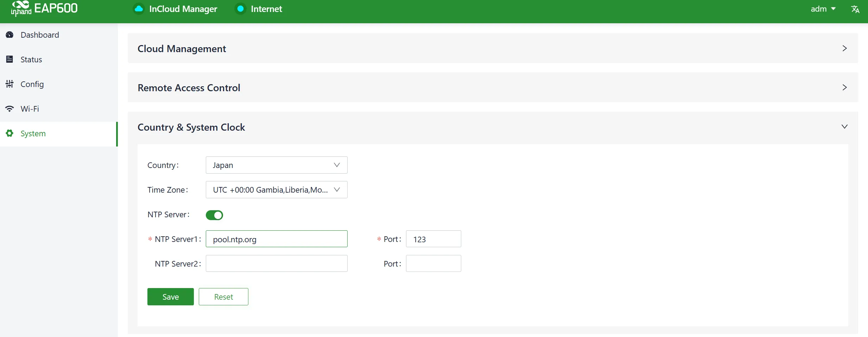Focus the empty NTP Server2 field
Image resolution: width=868 pixels, height=337 pixels.
click(x=277, y=264)
